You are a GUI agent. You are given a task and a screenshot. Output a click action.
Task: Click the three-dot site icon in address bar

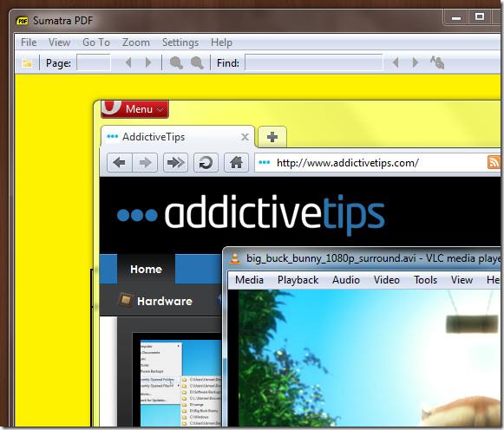click(x=265, y=162)
